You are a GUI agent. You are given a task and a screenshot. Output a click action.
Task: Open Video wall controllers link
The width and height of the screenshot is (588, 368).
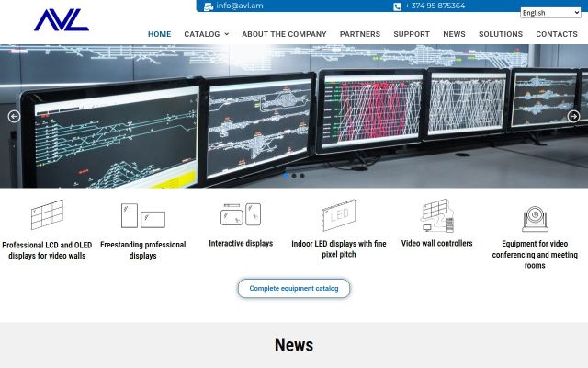pyautogui.click(x=437, y=243)
